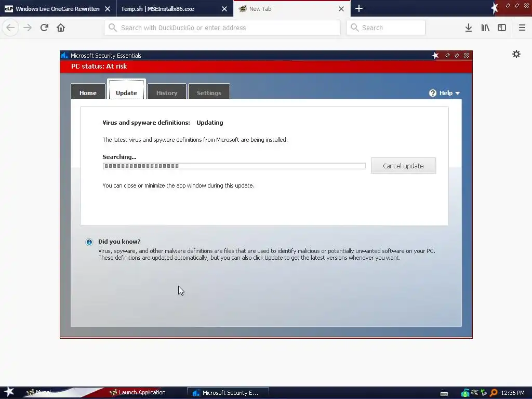Viewport: 532px width, 399px height.
Task: Open the Library bookshelf icon
Action: pos(485,28)
